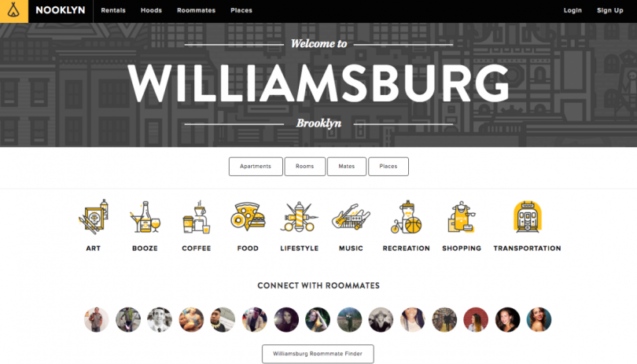Choose the Recreation basketball icon
This screenshot has height=364, width=637.
coord(407,217)
